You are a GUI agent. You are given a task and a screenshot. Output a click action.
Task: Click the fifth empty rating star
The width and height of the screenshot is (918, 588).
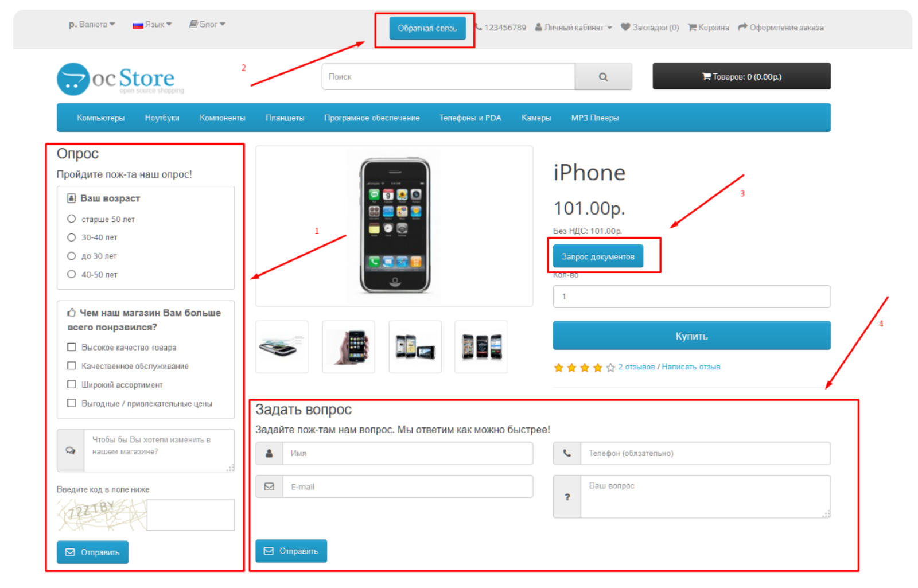tap(610, 368)
